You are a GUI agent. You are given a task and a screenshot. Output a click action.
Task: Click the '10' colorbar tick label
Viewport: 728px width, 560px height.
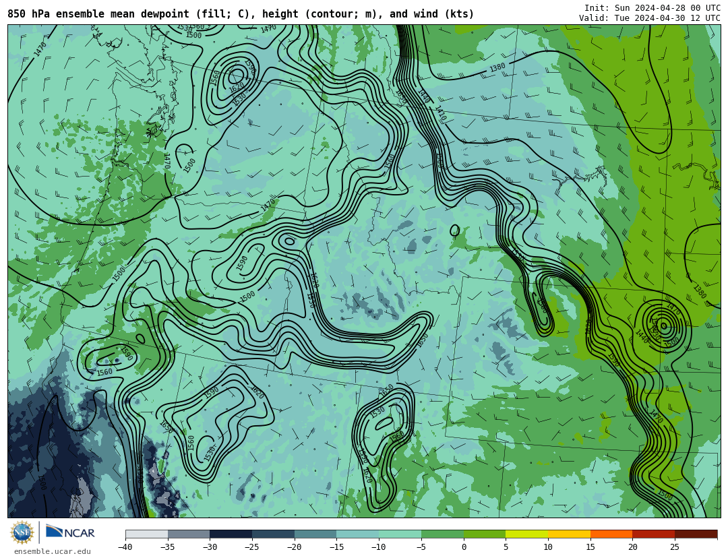[548, 547]
